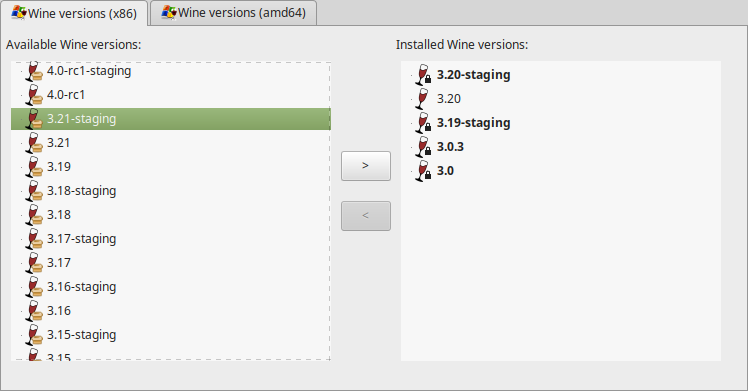This screenshot has width=748, height=391.
Task: Select installed version 3.0.3
Action: 450,147
